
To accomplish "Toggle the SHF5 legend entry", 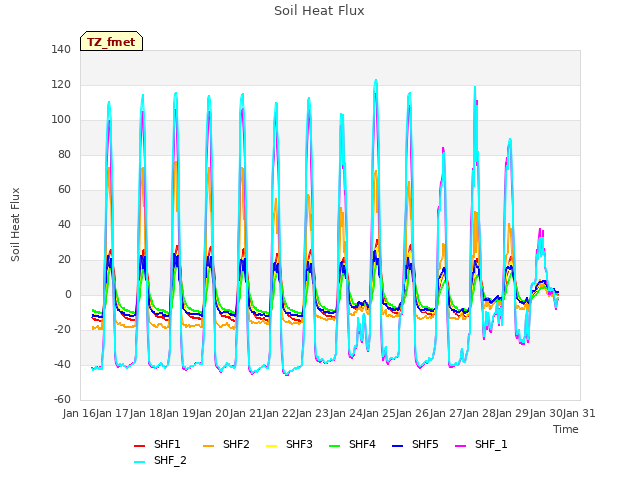I will (x=415, y=444).
